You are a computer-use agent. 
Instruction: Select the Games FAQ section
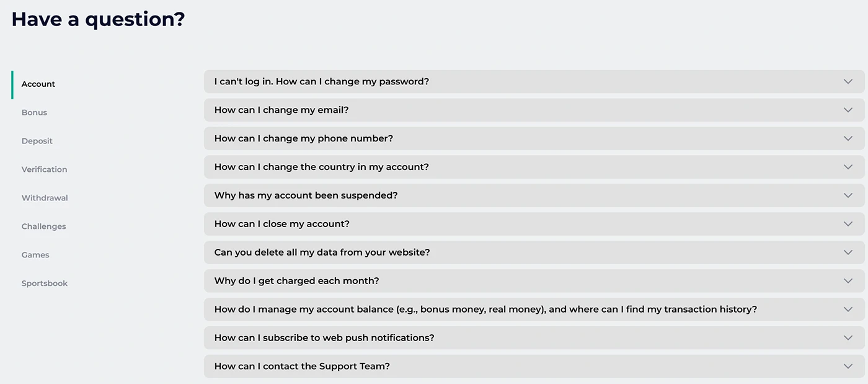click(x=35, y=254)
